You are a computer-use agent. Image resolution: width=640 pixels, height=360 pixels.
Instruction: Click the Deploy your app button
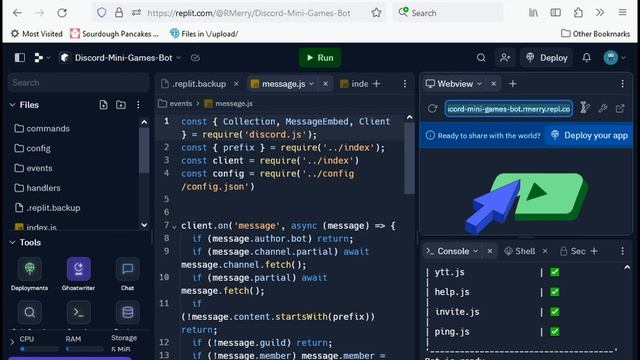pyautogui.click(x=589, y=136)
